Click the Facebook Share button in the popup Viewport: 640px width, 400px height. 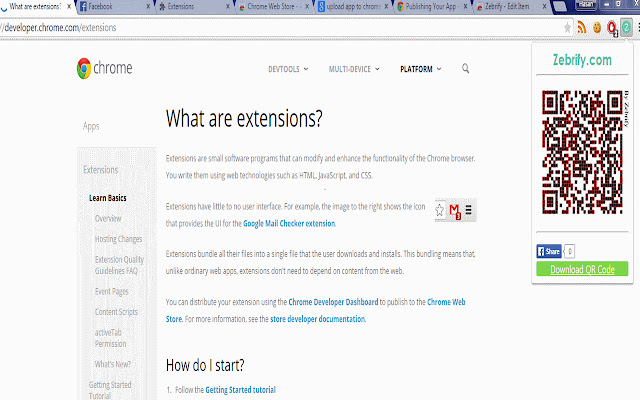tap(550, 251)
